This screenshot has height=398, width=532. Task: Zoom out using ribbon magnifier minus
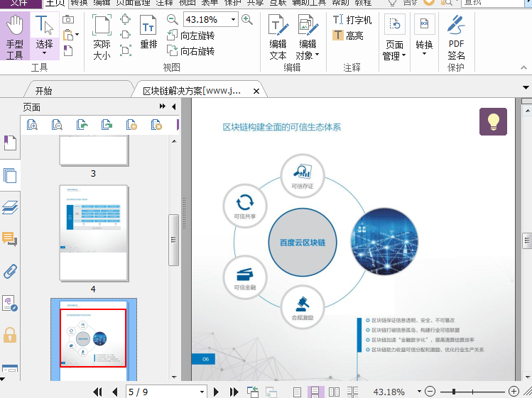pyautogui.click(x=173, y=19)
